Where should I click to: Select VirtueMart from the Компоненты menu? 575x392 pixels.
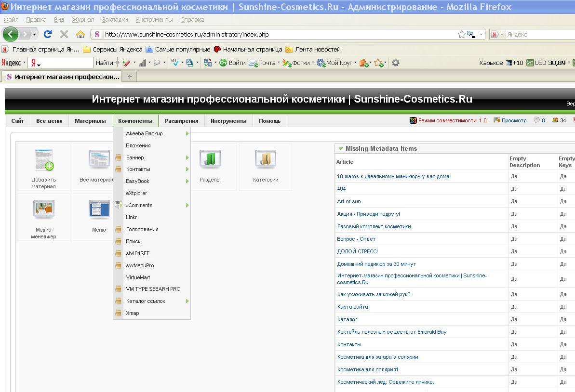pos(138,277)
